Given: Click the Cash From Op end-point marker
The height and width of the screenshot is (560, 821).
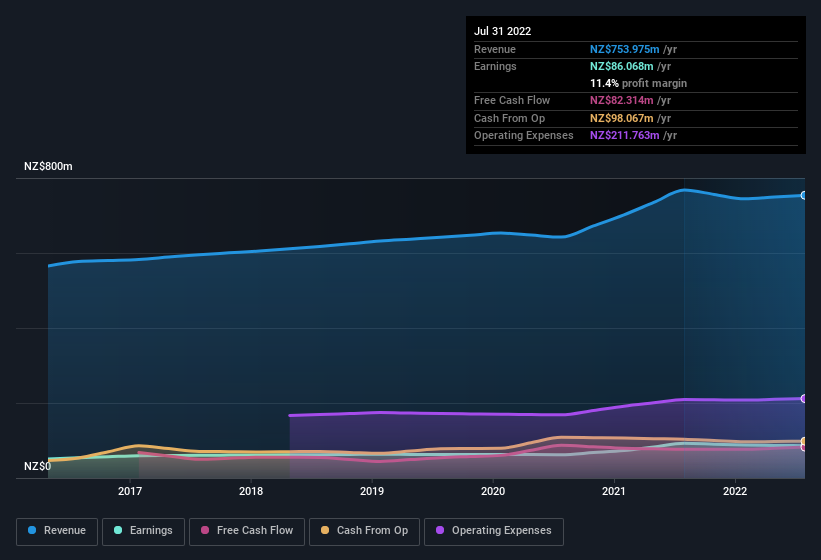Looking at the screenshot, I should point(804,441).
